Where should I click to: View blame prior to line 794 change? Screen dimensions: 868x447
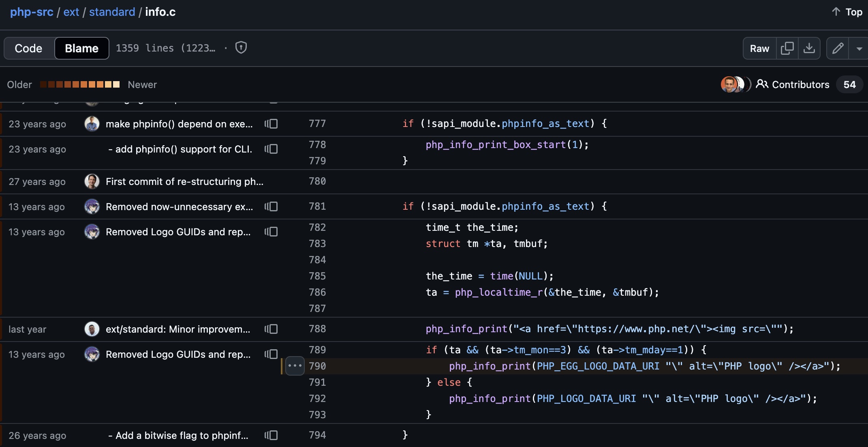click(271, 435)
